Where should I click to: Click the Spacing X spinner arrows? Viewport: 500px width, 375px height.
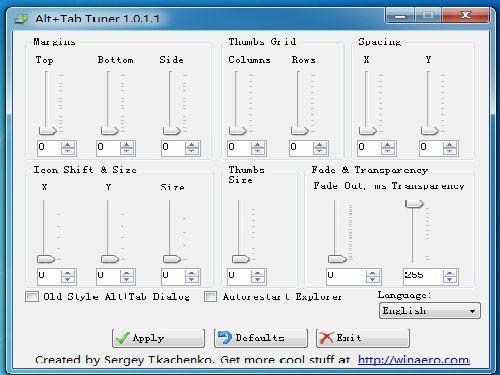pos(388,148)
